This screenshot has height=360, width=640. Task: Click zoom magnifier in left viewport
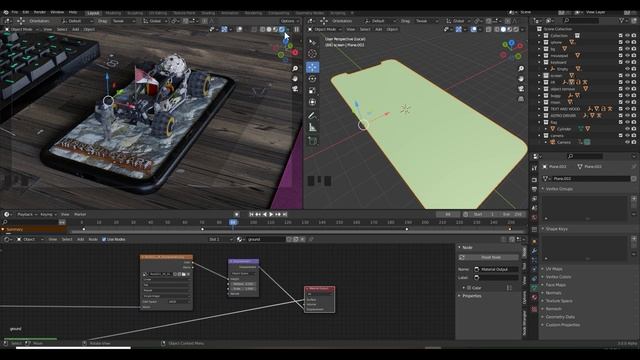tap(295, 69)
